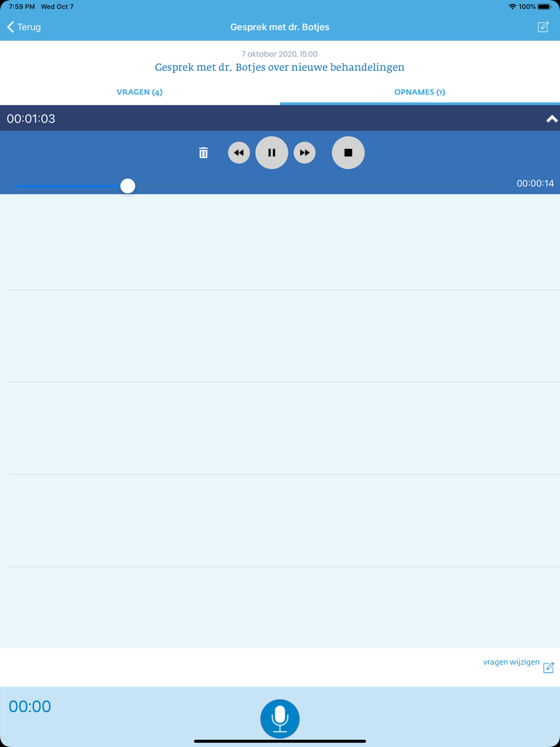560x747 pixels.
Task: Open the vragen wijzigen link
Action: click(x=511, y=662)
